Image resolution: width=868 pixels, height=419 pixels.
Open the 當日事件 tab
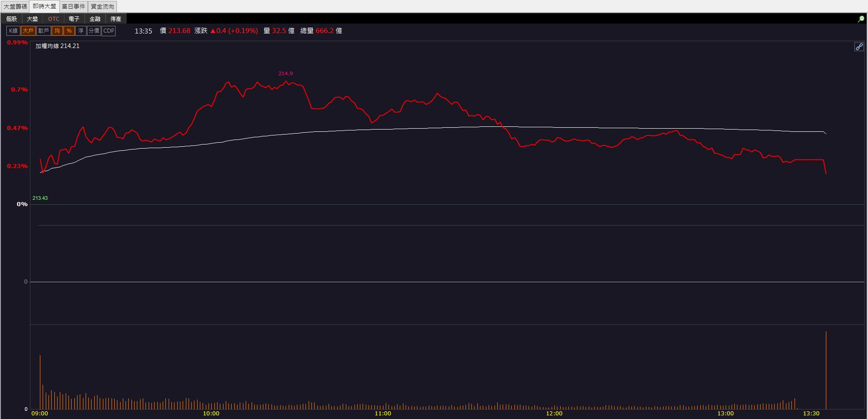[x=73, y=6]
